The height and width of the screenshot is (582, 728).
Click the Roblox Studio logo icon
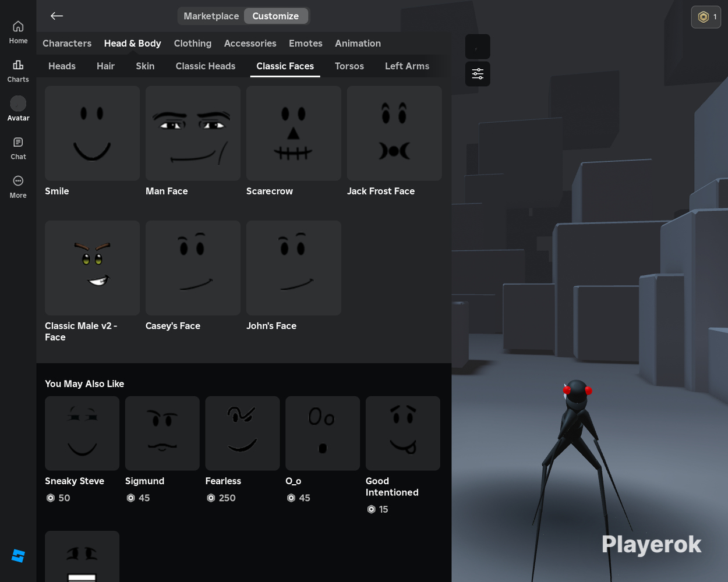(x=18, y=556)
